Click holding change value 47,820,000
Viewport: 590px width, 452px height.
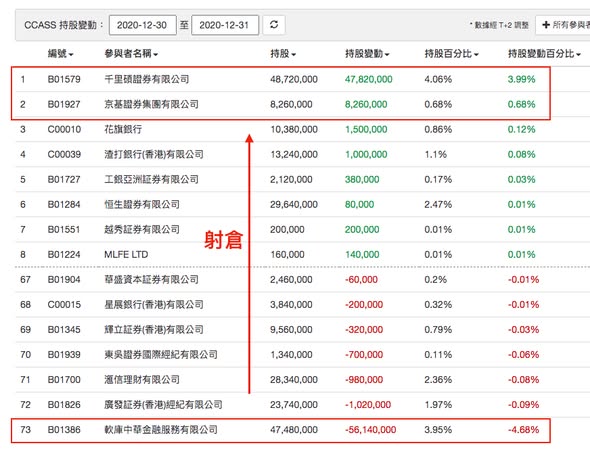pyautogui.click(x=368, y=79)
